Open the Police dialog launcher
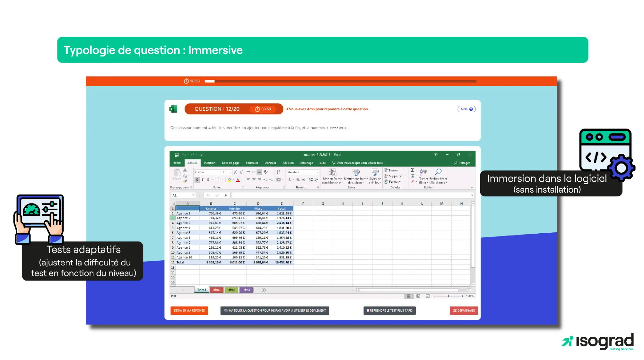Image resolution: width=644 pixels, height=360 pixels. tap(242, 187)
